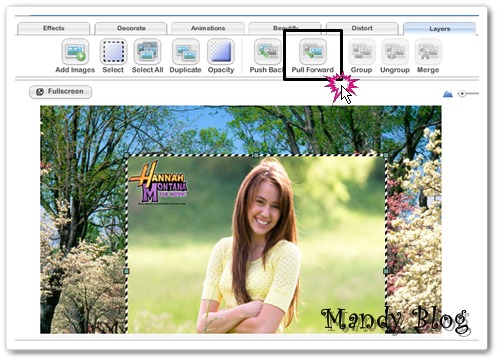This screenshot has height=362, width=500.
Task: Open the Decorate tab
Action: 131,28
